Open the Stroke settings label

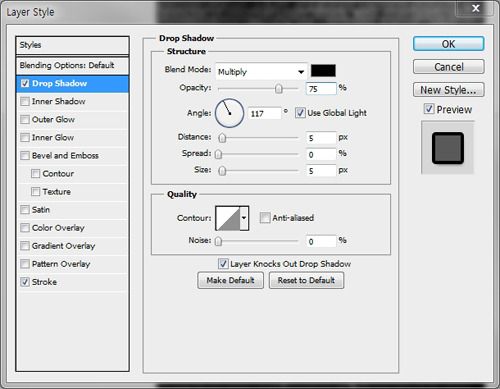[44, 282]
